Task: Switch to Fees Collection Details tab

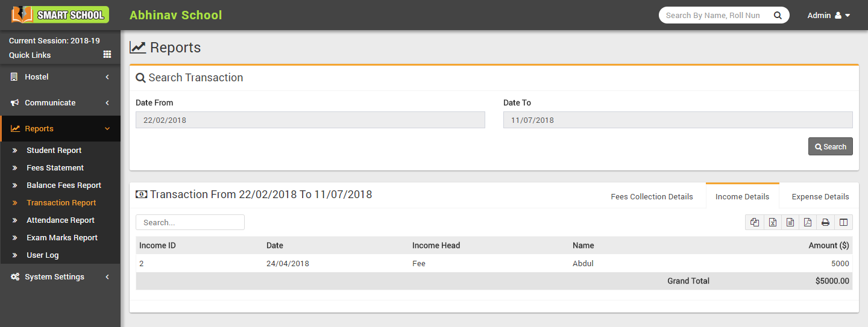Action: (652, 197)
